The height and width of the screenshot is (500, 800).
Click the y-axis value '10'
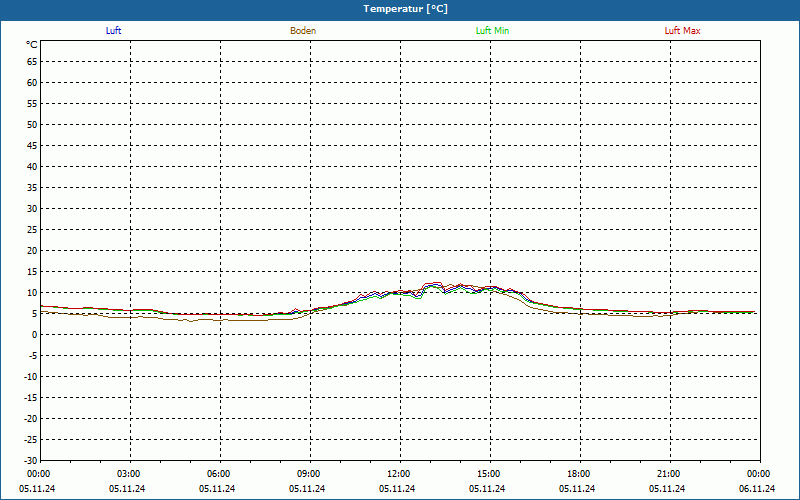(32, 292)
